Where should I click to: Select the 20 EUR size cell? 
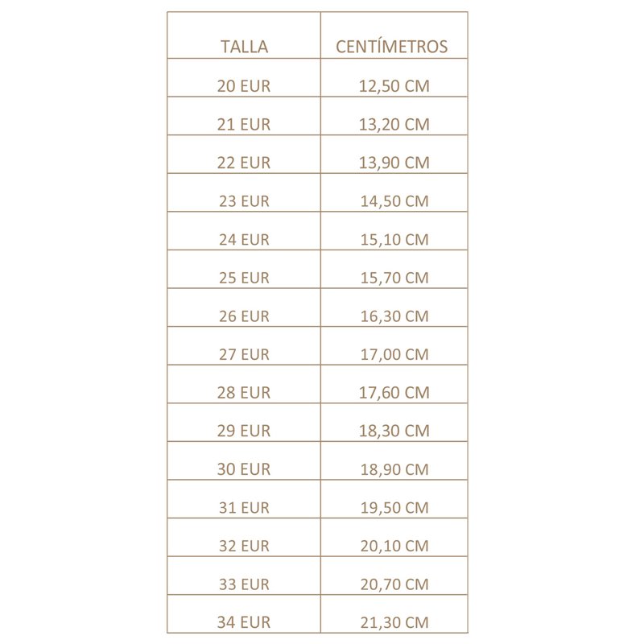pos(244,86)
